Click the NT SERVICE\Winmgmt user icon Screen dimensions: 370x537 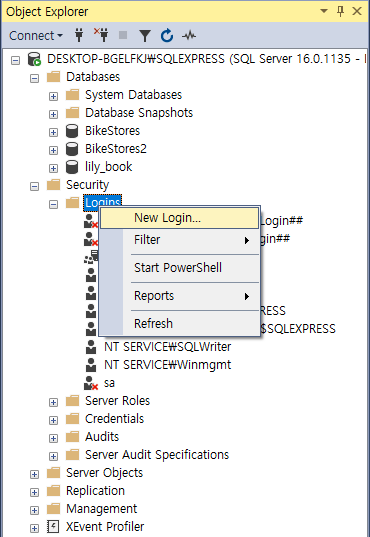(x=91, y=365)
